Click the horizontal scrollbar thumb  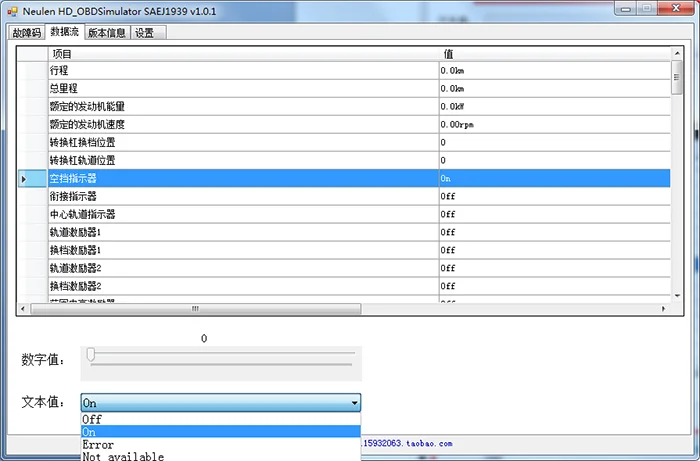[196, 308]
